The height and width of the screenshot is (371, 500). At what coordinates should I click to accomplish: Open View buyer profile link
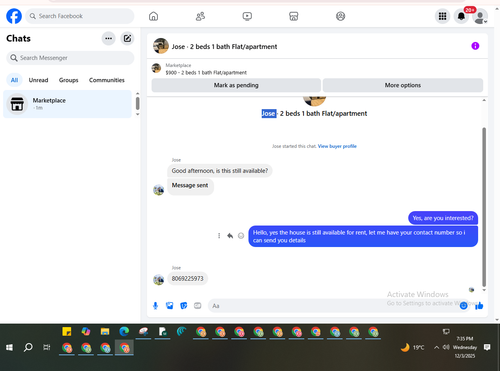(x=337, y=146)
